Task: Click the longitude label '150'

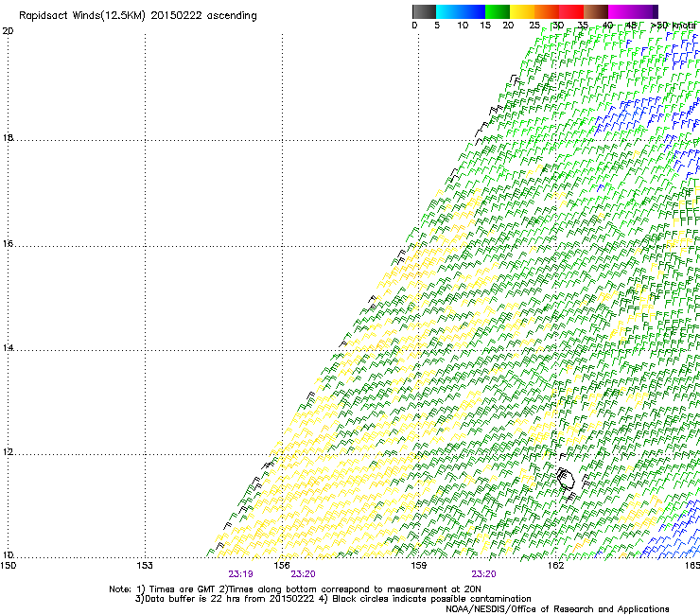Action: (8, 566)
